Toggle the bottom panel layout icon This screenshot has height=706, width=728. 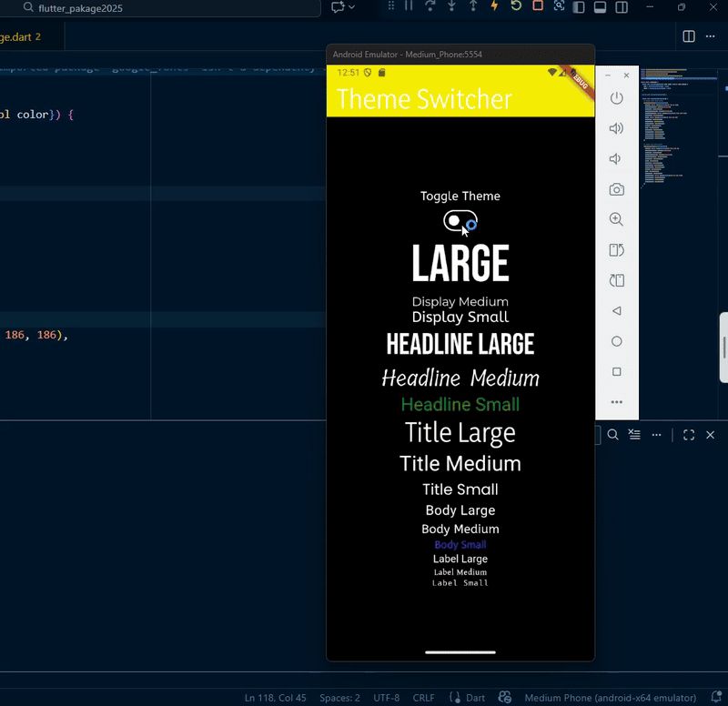click(x=600, y=7)
